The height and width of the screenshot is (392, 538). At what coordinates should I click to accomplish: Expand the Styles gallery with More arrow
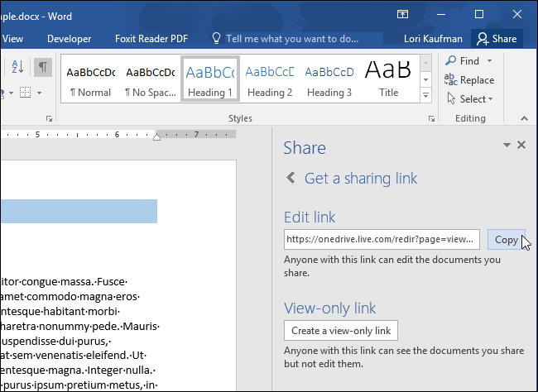tap(427, 96)
